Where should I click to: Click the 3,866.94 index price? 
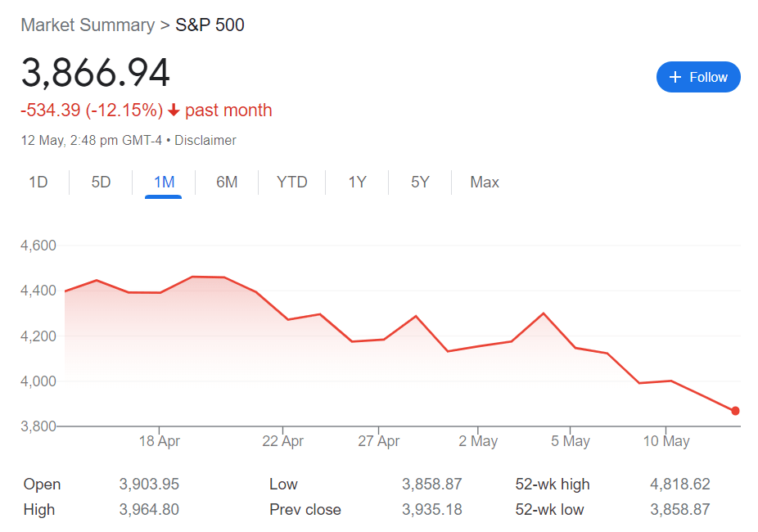[x=96, y=73]
